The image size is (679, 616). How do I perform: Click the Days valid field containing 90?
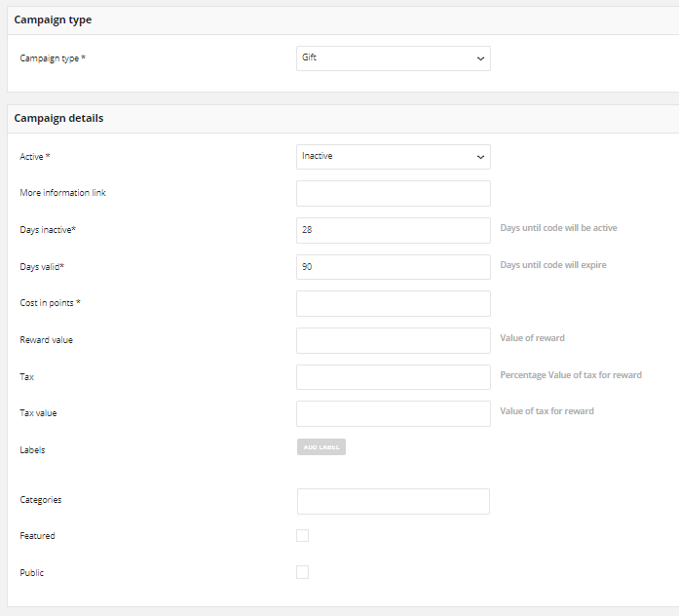click(394, 267)
